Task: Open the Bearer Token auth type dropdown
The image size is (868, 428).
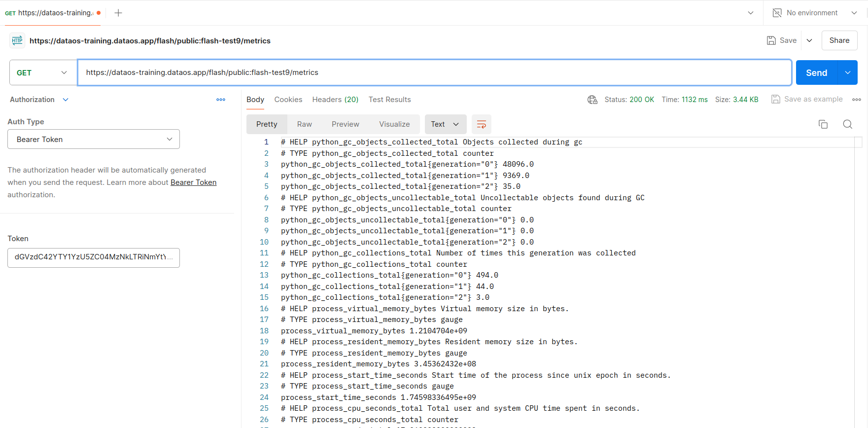Action: [94, 139]
